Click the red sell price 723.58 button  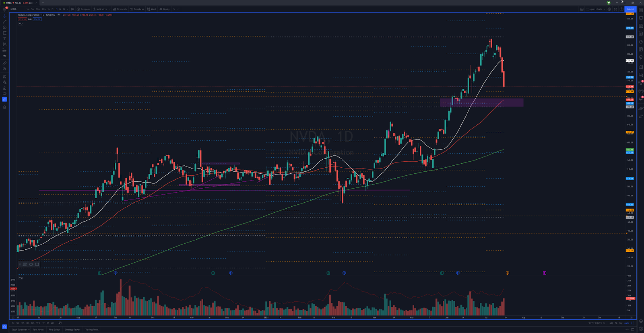coord(23,19)
